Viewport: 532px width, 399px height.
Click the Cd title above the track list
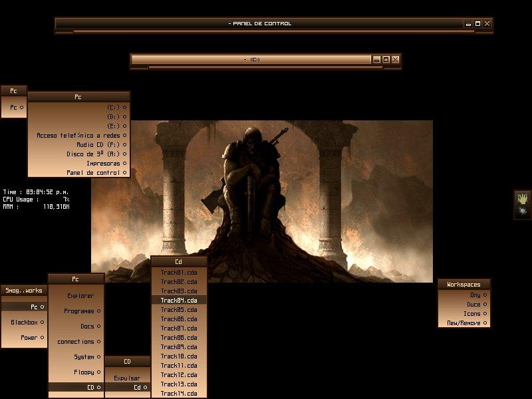(x=179, y=261)
